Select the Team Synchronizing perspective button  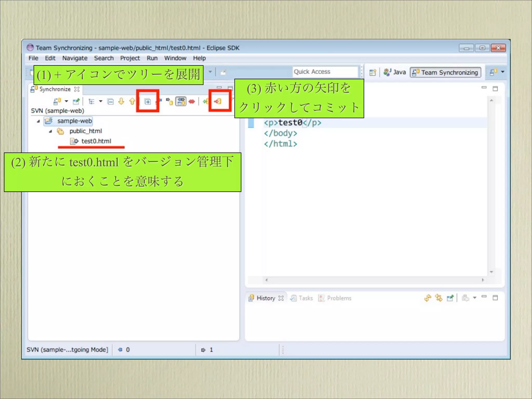(445, 72)
